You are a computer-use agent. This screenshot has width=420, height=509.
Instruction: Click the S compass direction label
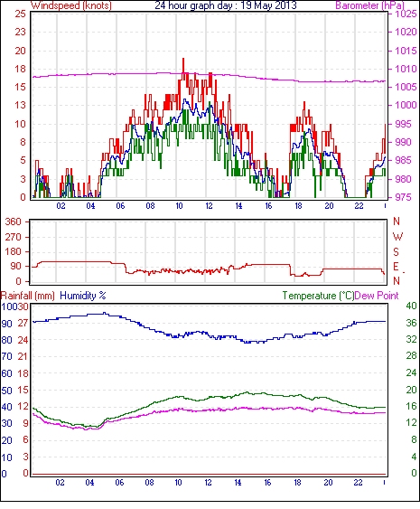[396, 251]
